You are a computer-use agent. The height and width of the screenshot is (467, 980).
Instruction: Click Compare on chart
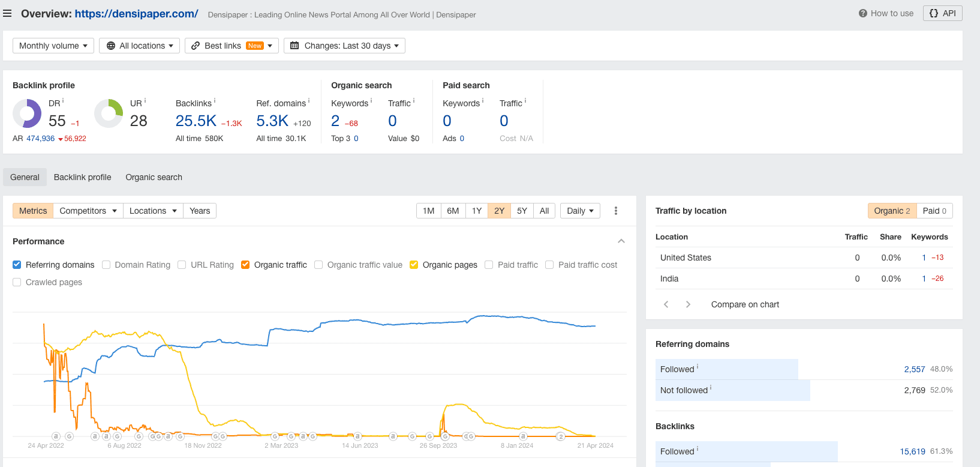click(x=745, y=304)
